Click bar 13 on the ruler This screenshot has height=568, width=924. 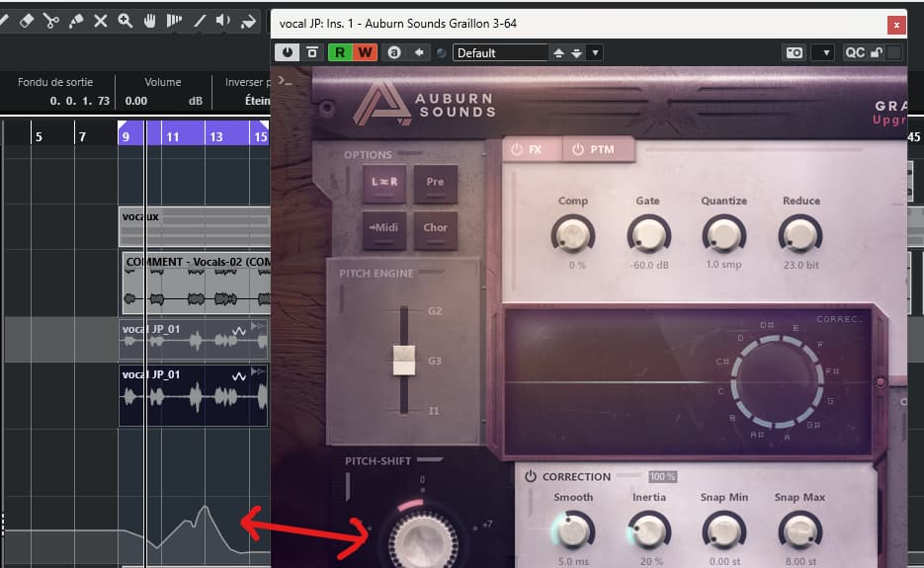click(x=216, y=136)
